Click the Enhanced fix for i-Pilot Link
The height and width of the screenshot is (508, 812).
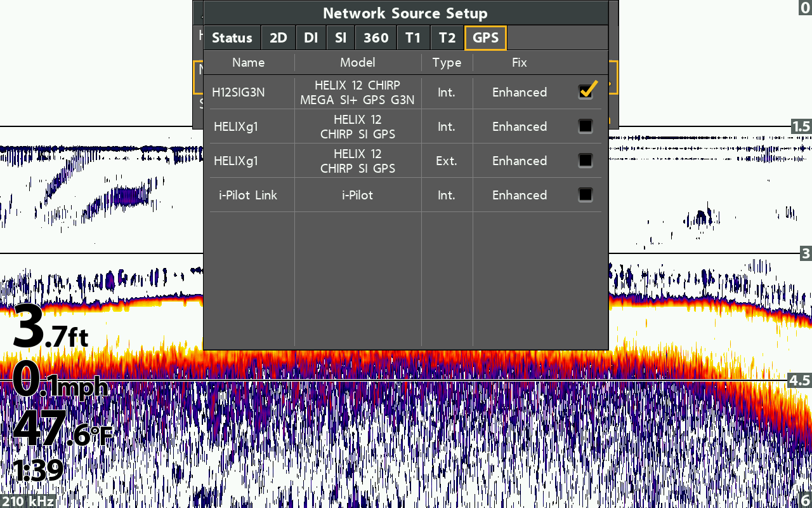[520, 195]
